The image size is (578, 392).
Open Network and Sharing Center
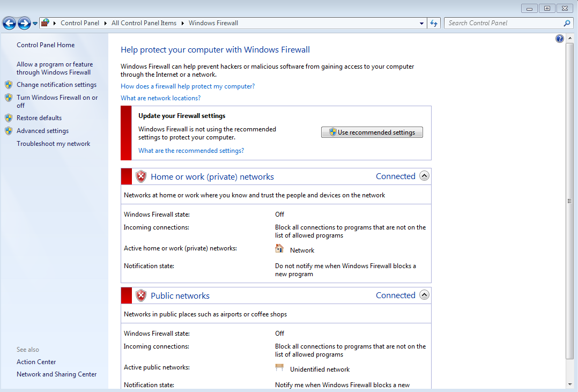[x=56, y=374]
